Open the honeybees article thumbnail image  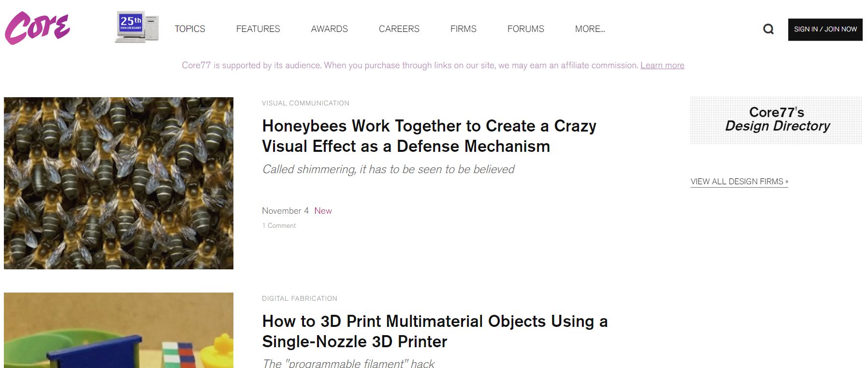[118, 183]
